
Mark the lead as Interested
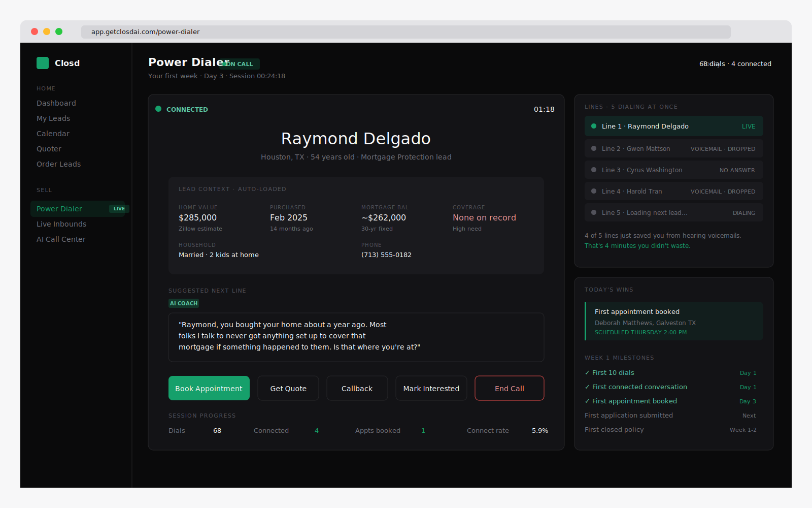(x=431, y=388)
